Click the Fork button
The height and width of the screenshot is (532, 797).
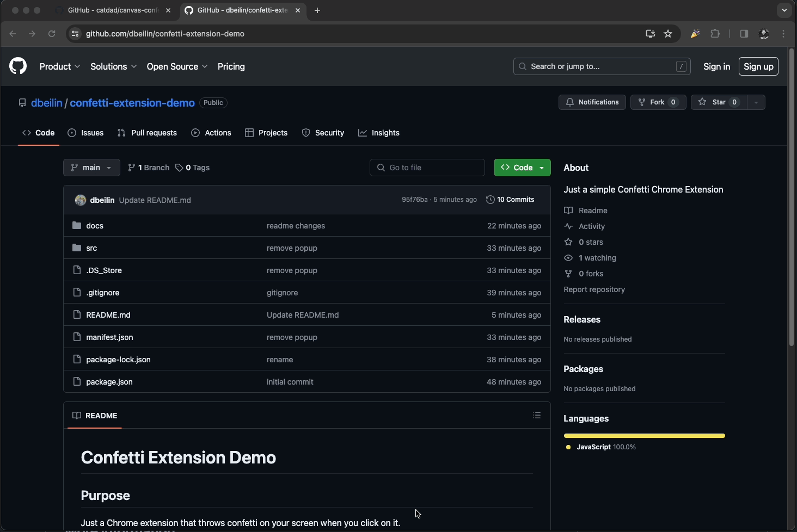(x=658, y=102)
